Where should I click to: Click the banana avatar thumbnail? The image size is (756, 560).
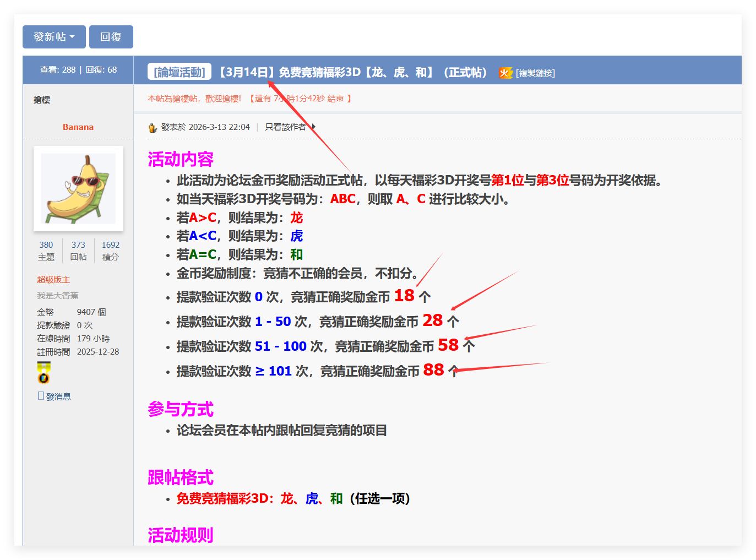(78, 188)
